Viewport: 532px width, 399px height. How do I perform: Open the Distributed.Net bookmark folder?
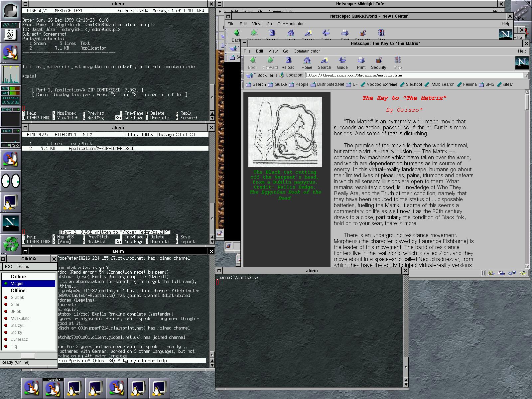tap(328, 84)
